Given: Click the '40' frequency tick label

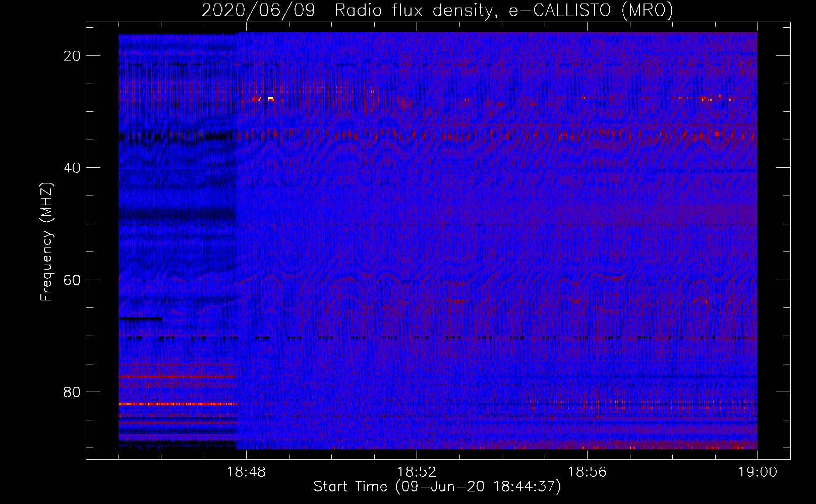Looking at the screenshot, I should 72,168.
